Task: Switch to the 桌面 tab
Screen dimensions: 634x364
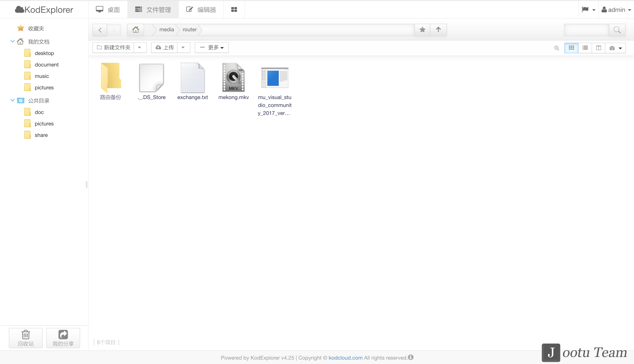Action: point(108,10)
